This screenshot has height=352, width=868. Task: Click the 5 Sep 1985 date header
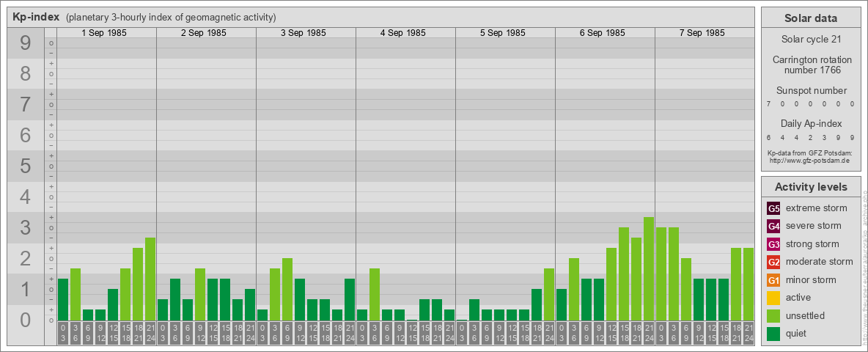(x=503, y=33)
